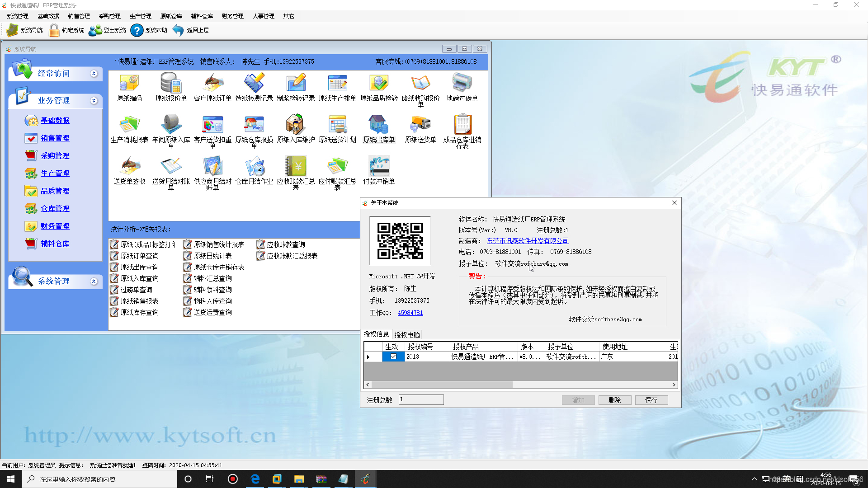Open the 东莞市讯泰软件开发有限公司 link
This screenshot has height=488, width=868.
pos(528,241)
